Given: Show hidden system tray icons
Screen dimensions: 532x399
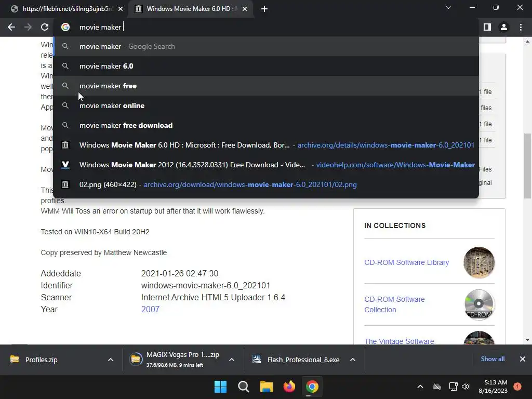Looking at the screenshot, I should coord(420,387).
